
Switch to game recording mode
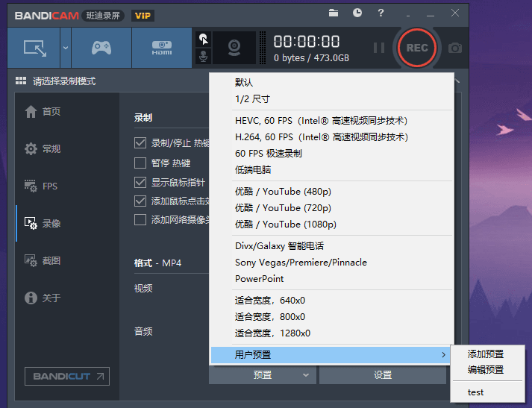coord(101,48)
